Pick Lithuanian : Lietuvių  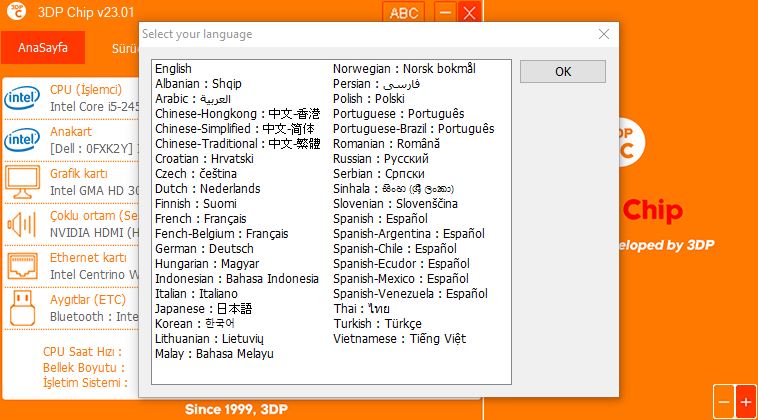[209, 338]
